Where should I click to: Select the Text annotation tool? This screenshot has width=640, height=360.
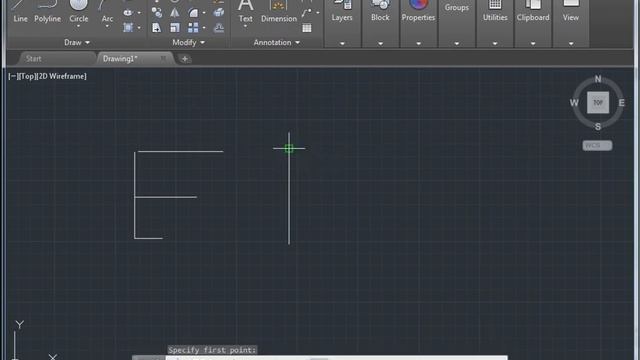click(245, 11)
